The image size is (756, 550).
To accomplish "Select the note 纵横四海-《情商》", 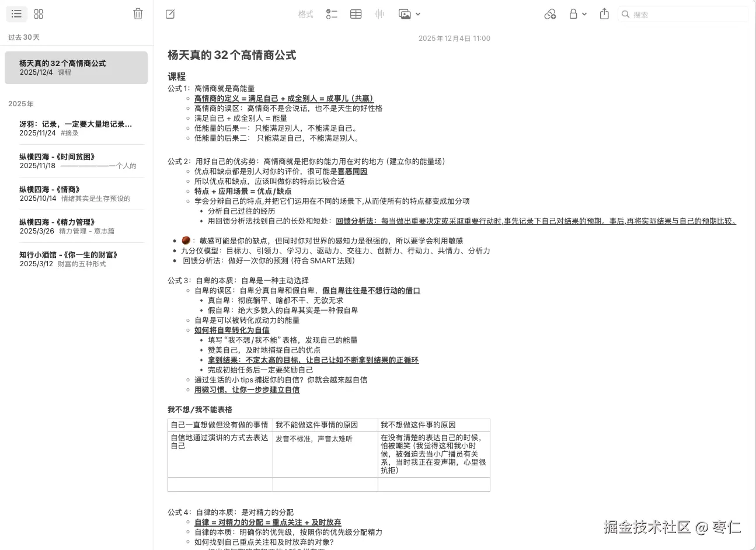I will pyautogui.click(x=76, y=194).
